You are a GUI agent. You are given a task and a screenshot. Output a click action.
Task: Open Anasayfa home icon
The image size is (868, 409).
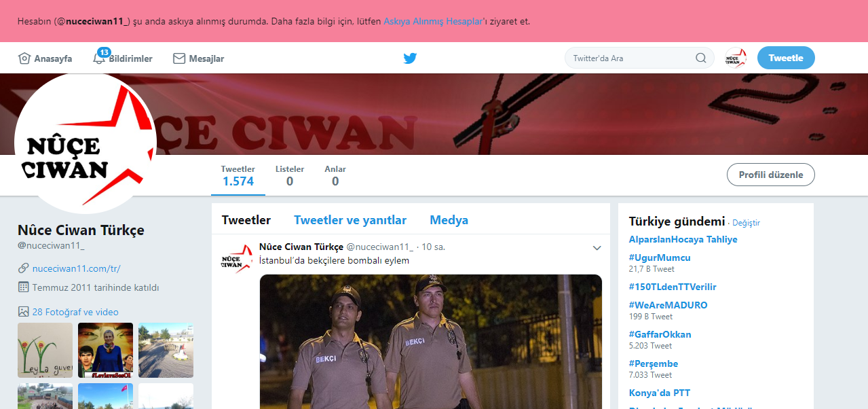tap(24, 58)
